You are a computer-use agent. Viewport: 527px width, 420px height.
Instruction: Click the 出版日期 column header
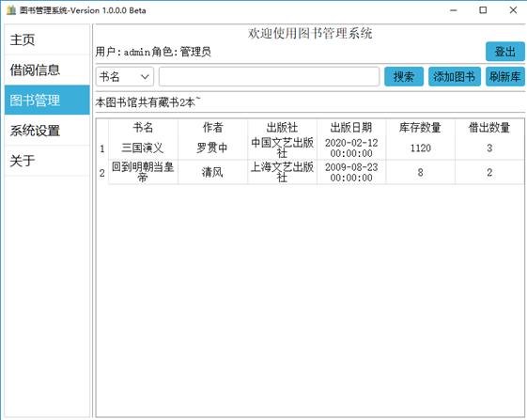351,128
